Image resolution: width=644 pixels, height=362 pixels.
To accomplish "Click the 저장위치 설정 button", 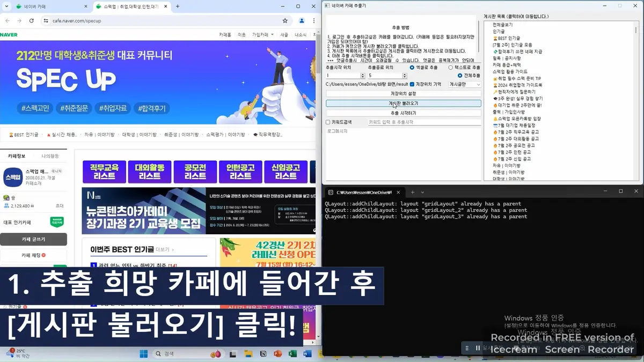I will coord(404,94).
